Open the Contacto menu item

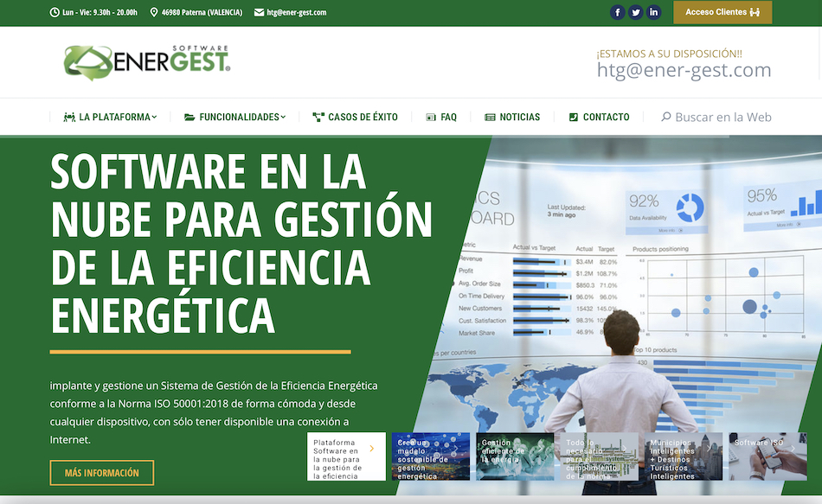(x=599, y=117)
